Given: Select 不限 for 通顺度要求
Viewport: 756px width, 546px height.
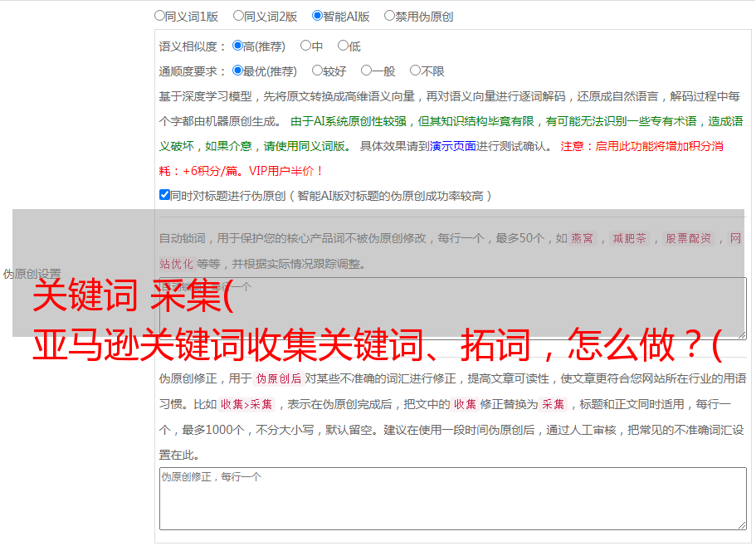Looking at the screenshot, I should click(415, 71).
